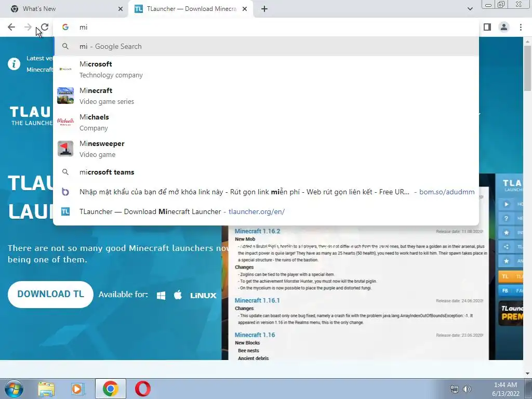The width and height of the screenshot is (532, 399).
Task: Click the network icon in system tray
Action: [454, 389]
